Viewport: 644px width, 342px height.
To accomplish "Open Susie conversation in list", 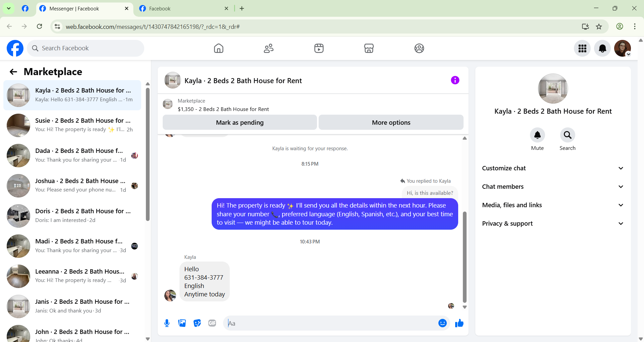I will coord(72,125).
